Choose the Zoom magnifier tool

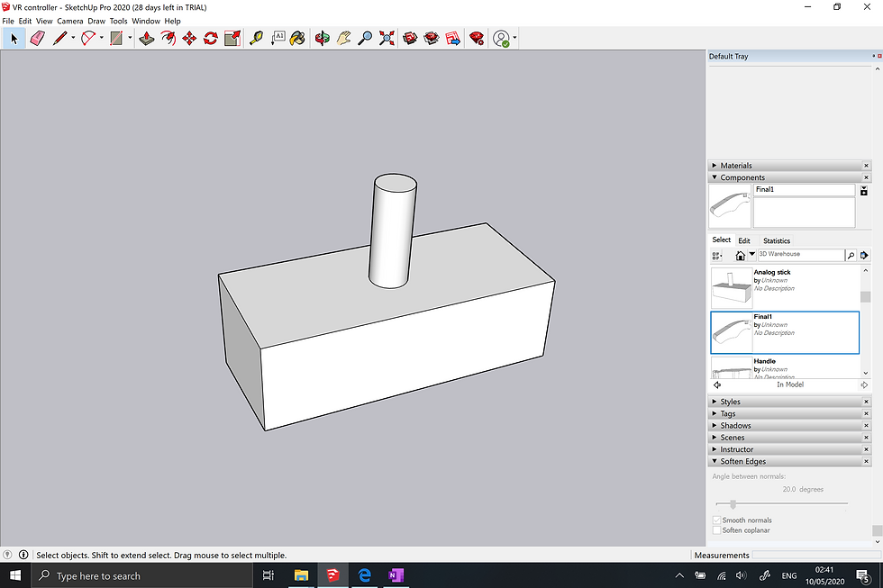(365, 38)
